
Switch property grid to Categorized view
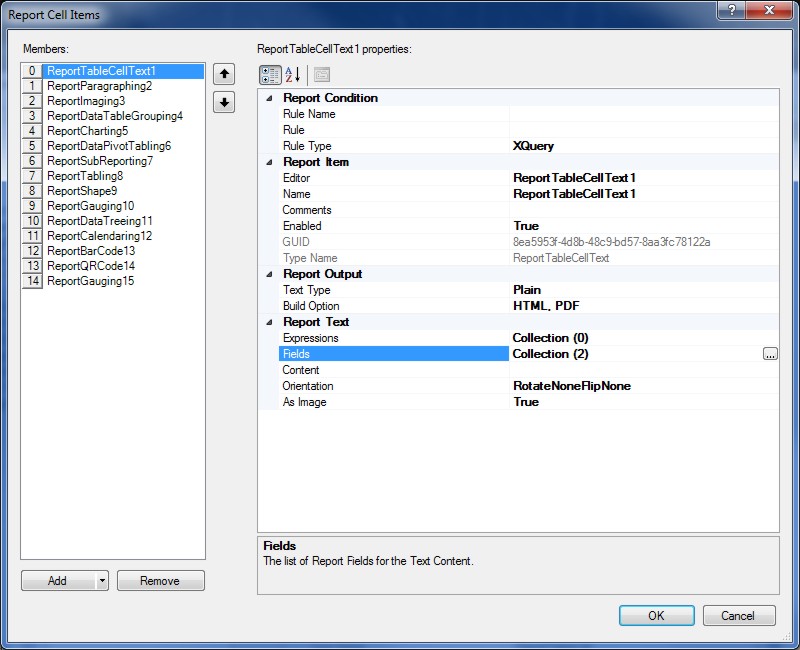270,75
